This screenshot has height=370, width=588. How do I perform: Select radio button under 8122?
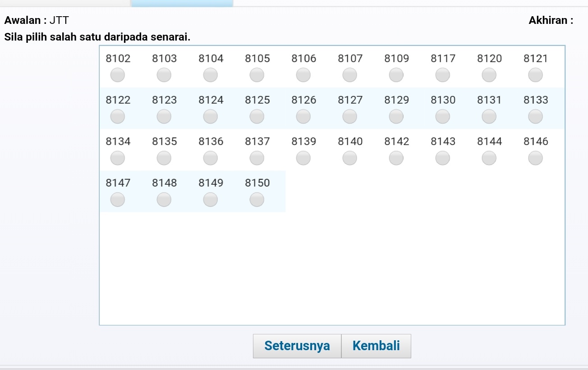(117, 116)
